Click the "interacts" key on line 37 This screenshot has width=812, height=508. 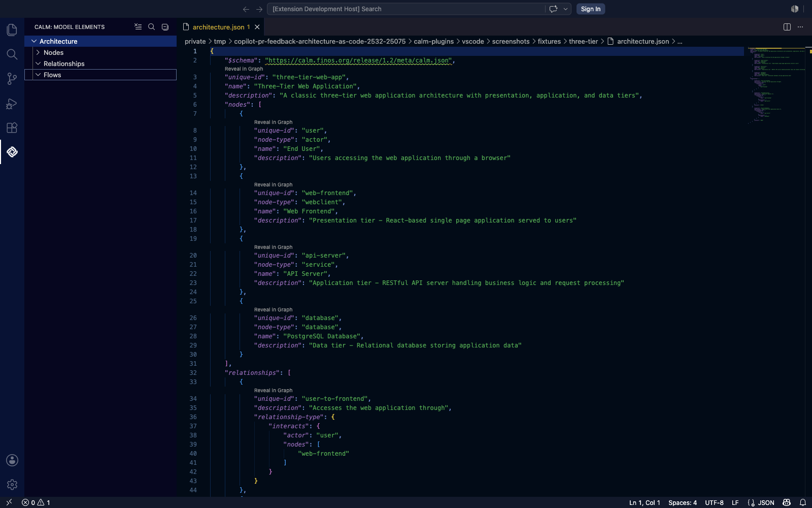click(x=289, y=426)
